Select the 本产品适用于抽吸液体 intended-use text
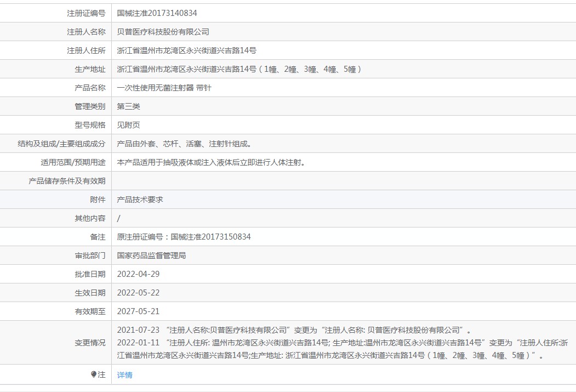Viewport: 576px width, 392px height. click(211, 162)
